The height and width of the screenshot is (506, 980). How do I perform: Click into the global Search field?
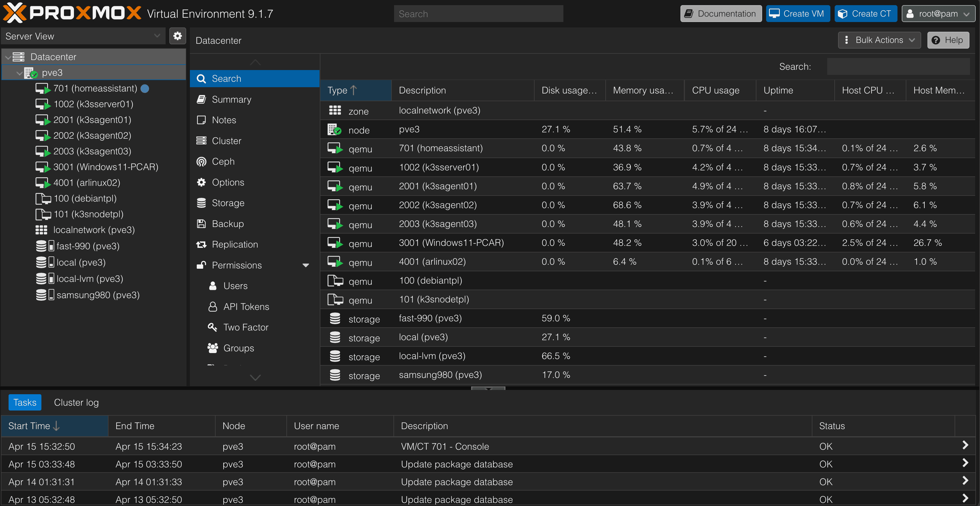coord(478,13)
